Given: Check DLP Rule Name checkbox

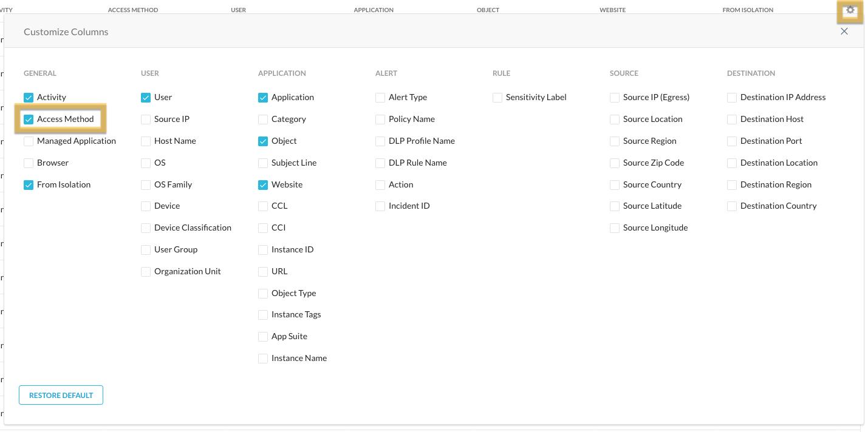Looking at the screenshot, I should [380, 163].
